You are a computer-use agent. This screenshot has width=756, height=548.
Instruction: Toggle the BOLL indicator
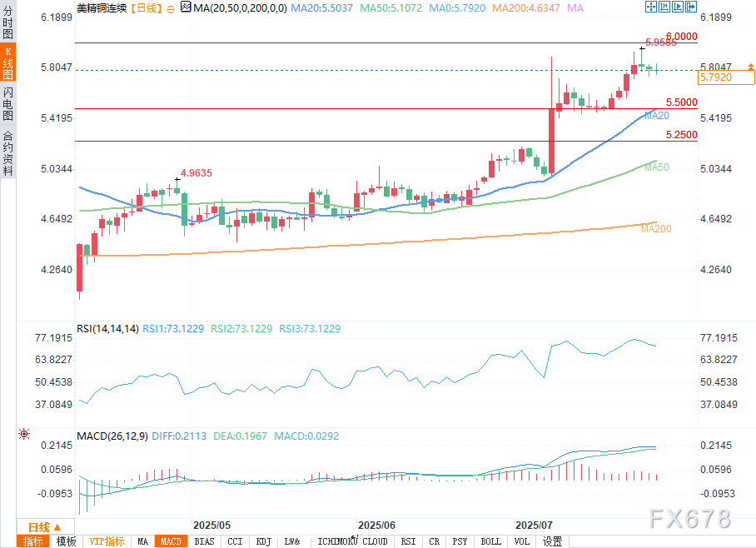click(x=491, y=541)
